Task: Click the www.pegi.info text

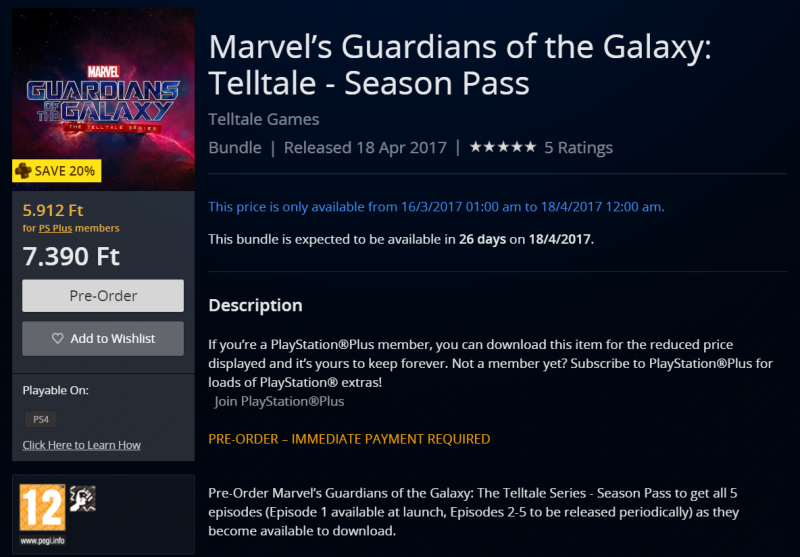Action: 42,539
